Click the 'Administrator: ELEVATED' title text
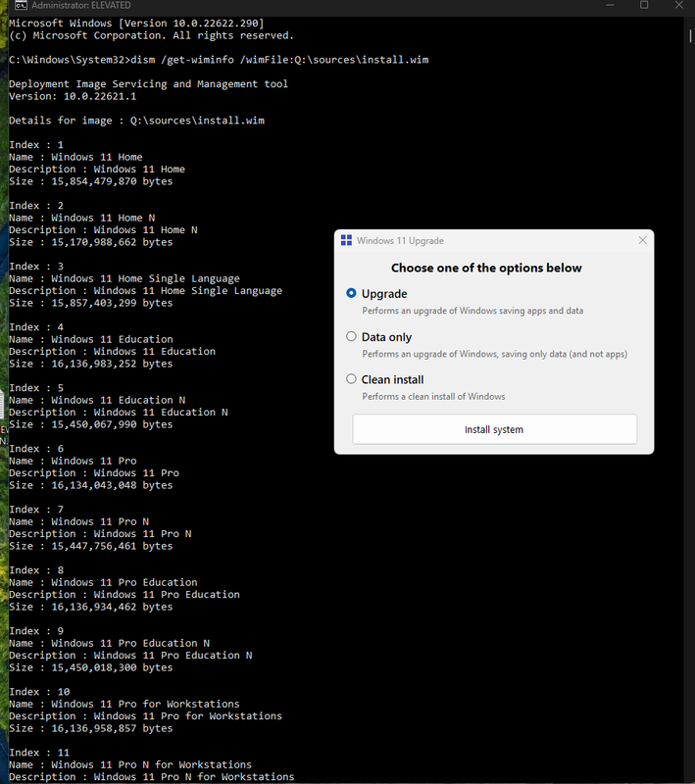 click(x=81, y=6)
